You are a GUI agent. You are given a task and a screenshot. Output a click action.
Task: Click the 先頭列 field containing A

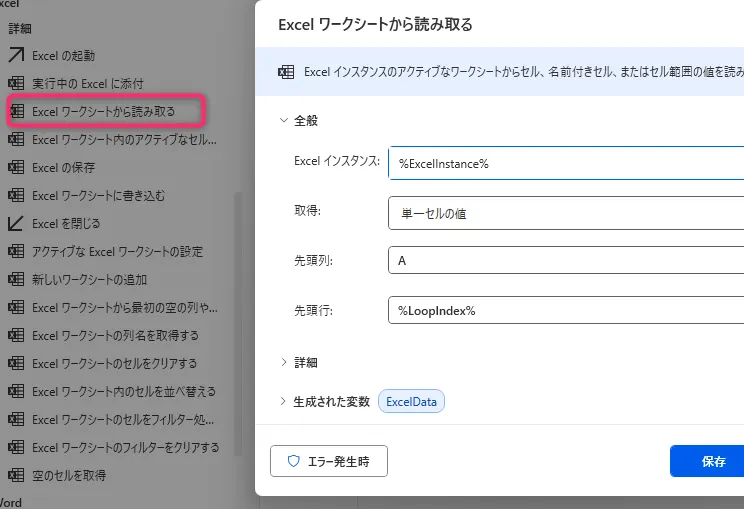pyautogui.click(x=565, y=260)
